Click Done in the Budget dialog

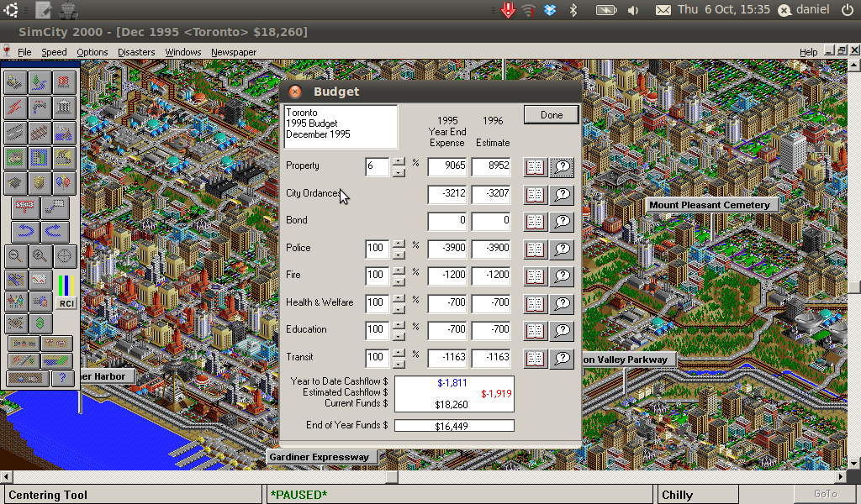(x=551, y=114)
